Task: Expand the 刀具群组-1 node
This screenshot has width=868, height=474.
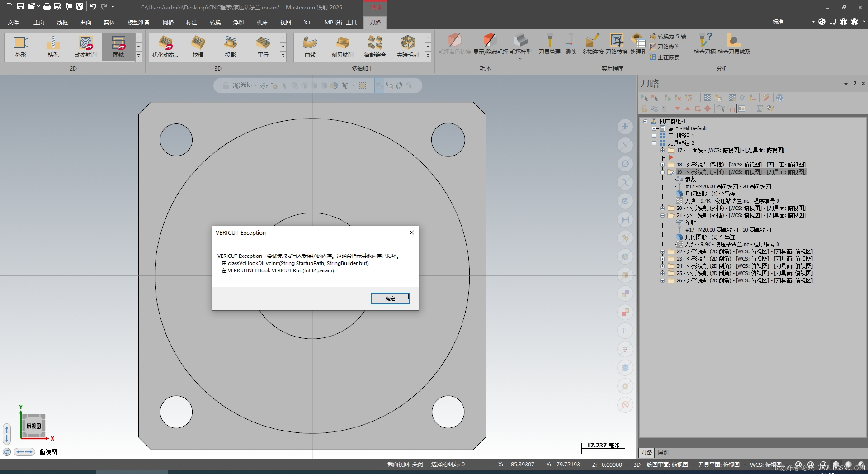Action: click(x=654, y=136)
